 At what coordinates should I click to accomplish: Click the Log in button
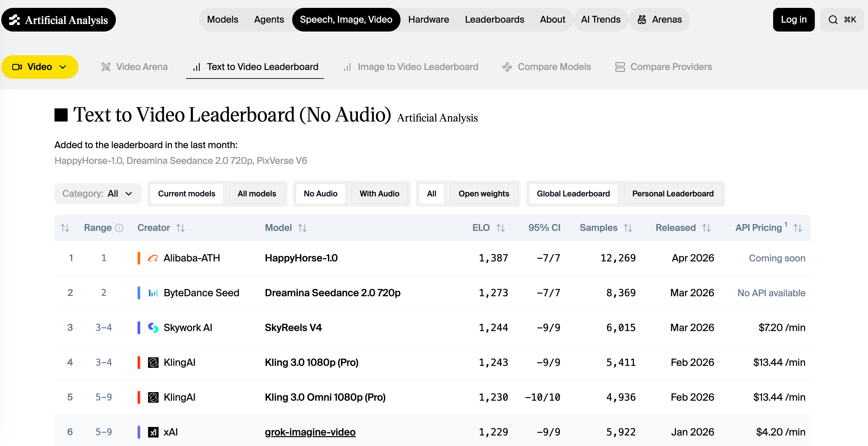[x=793, y=20]
